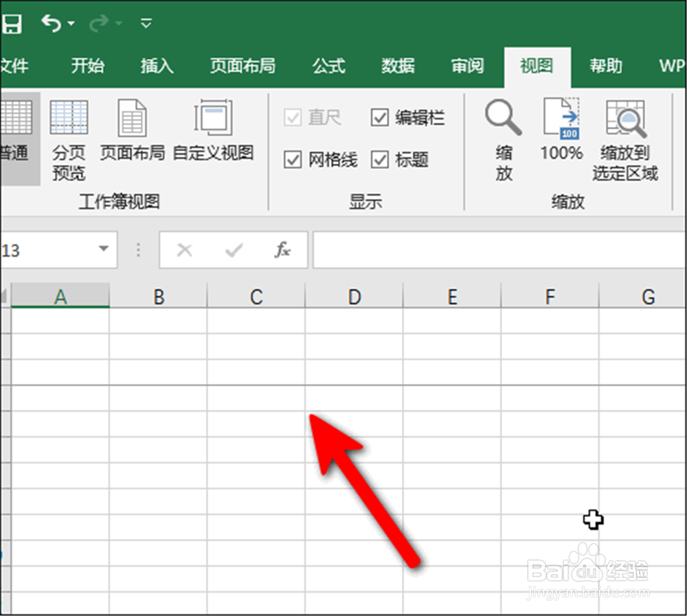This screenshot has height=616, width=687.
Task: Select the 视图 (View) tab
Action: (537, 66)
